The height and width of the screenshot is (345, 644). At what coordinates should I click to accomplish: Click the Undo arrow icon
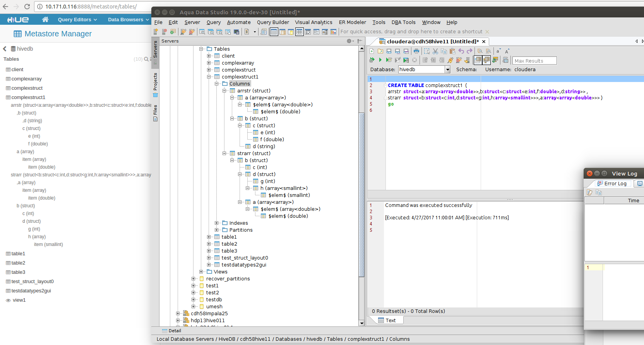[x=461, y=51]
